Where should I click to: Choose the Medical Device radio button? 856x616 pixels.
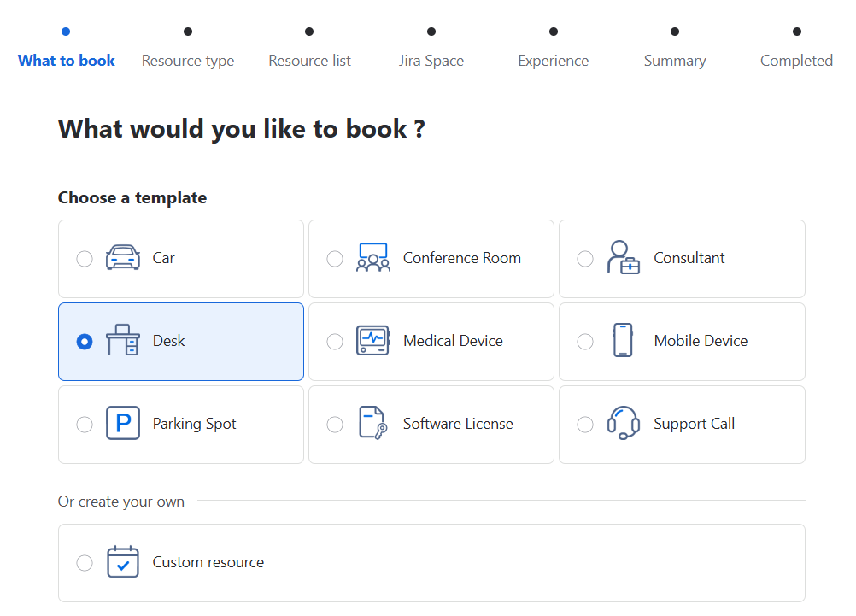[335, 341]
